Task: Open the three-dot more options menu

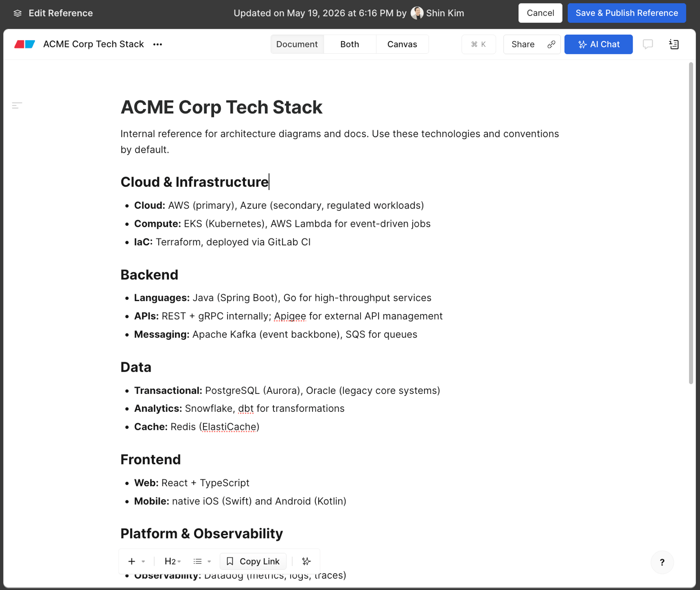Action: 157,44
